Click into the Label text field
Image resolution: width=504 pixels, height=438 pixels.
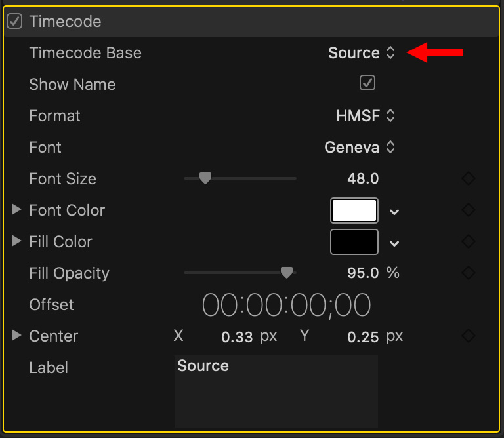pyautogui.click(x=276, y=391)
